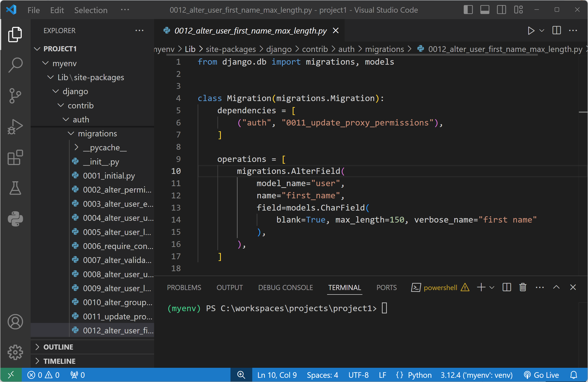Kill terminal with the trash icon

[x=523, y=287]
